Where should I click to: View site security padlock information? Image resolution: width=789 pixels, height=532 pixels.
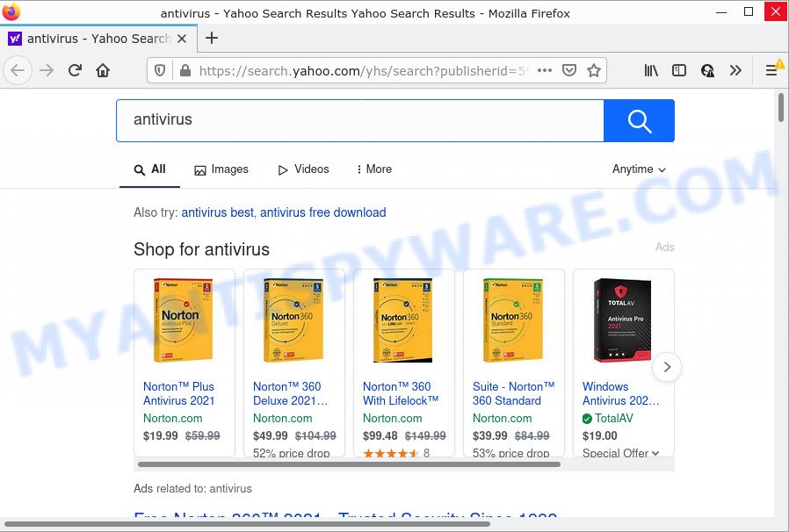tap(185, 70)
